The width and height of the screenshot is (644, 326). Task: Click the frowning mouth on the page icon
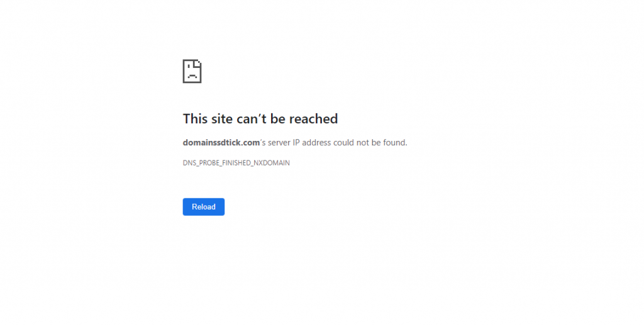point(192,77)
